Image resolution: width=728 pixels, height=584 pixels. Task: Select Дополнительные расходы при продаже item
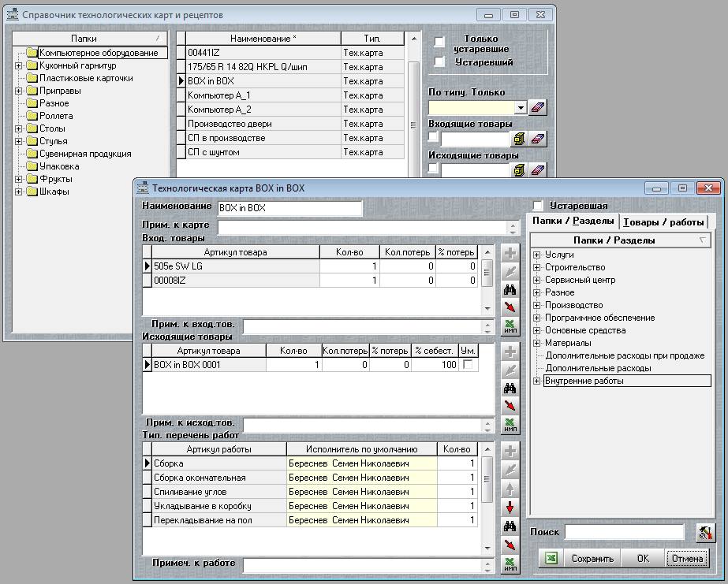[625, 355]
